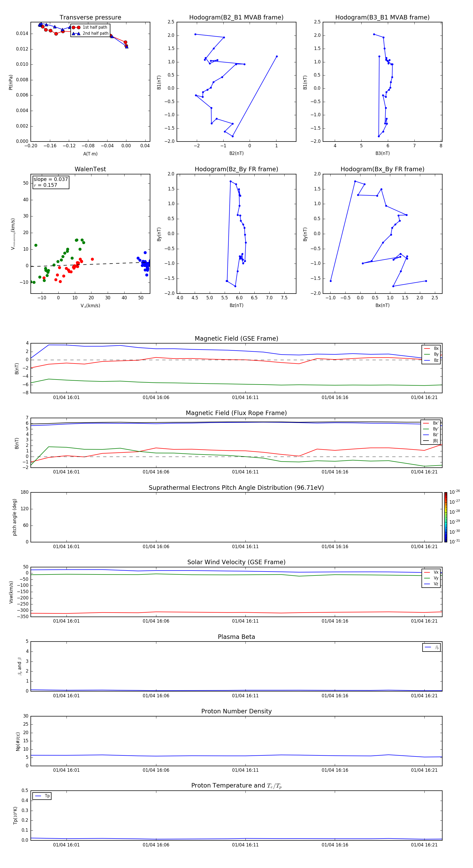Click the "Proton Temperature and Te/Tp" title
473x868 pixels.
tap(236, 785)
